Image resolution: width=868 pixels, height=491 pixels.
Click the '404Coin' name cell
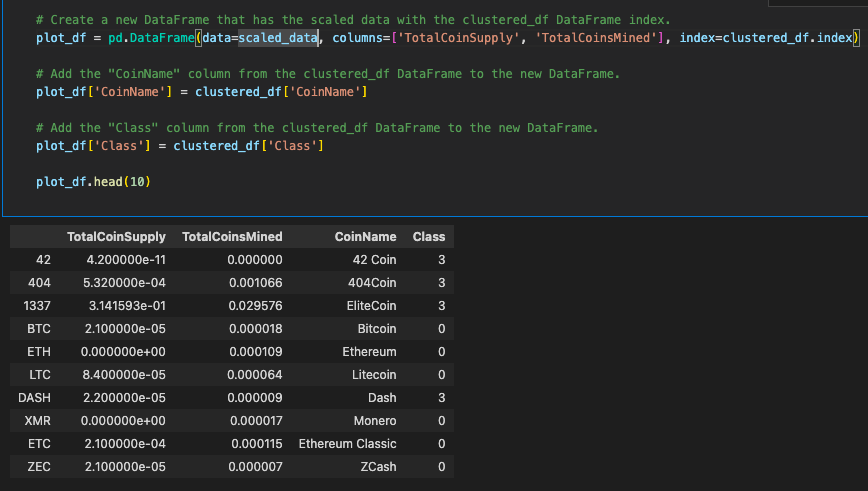pyautogui.click(x=372, y=283)
